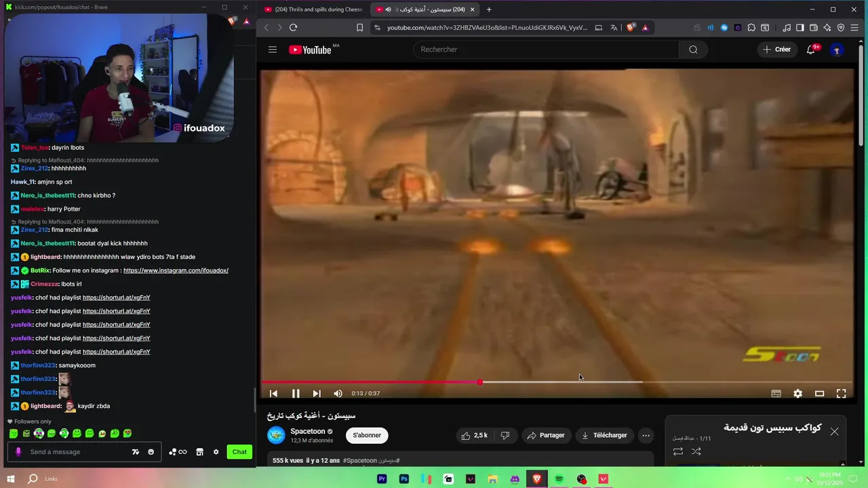Click the YouTube search magnifier button

693,49
